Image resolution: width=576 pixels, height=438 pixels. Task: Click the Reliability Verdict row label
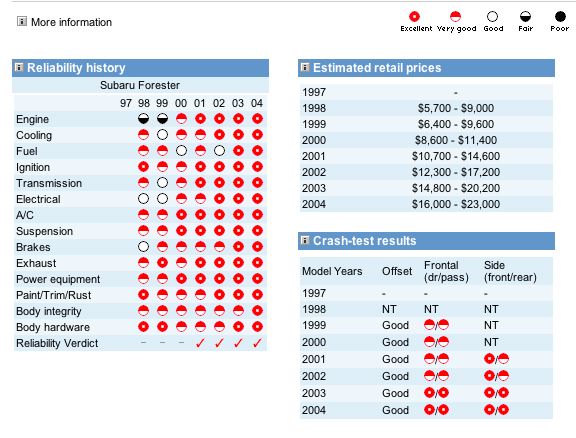pyautogui.click(x=57, y=343)
